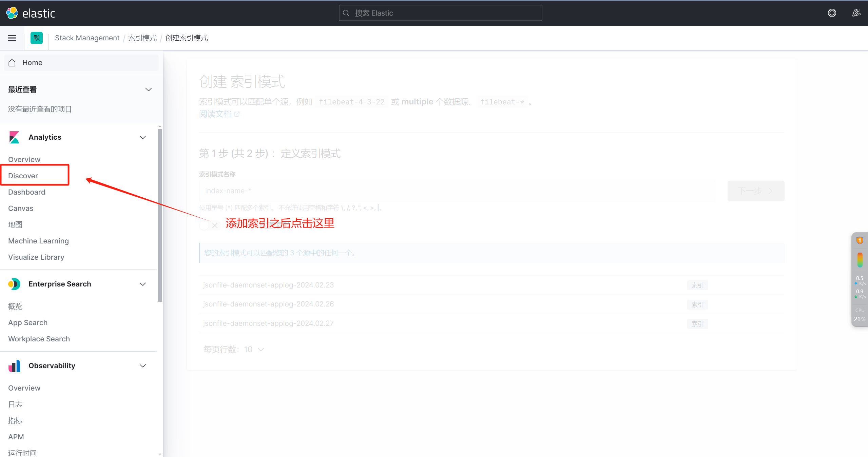Open the help lifebuoy icon
The width and height of the screenshot is (868, 457).
832,13
